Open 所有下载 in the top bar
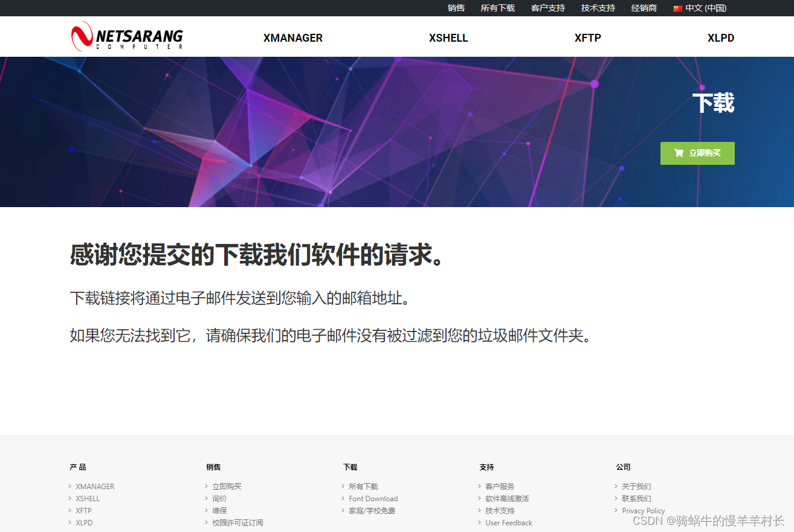The width and height of the screenshot is (794, 532). [498, 8]
